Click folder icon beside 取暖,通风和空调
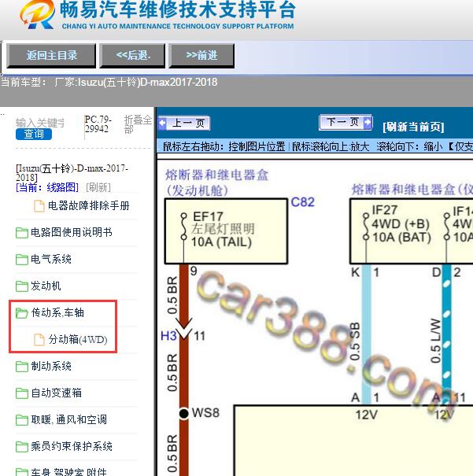 click(x=22, y=420)
